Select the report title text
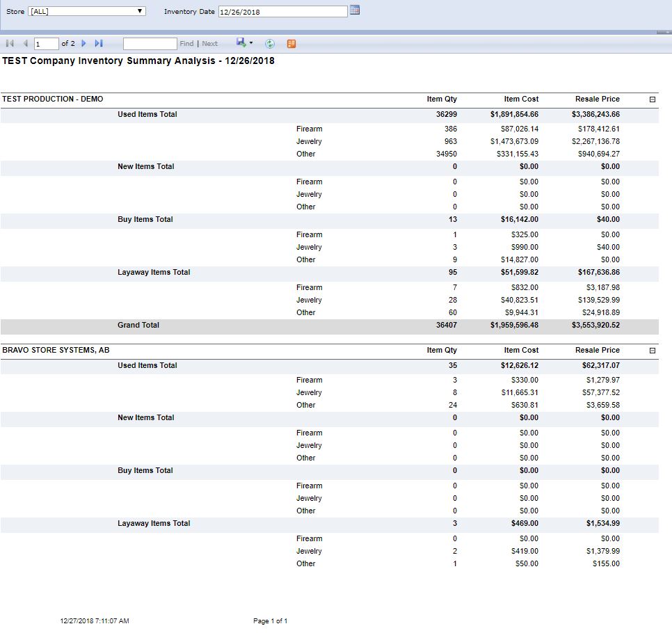Screen dimensions: 672x633 pos(138,61)
